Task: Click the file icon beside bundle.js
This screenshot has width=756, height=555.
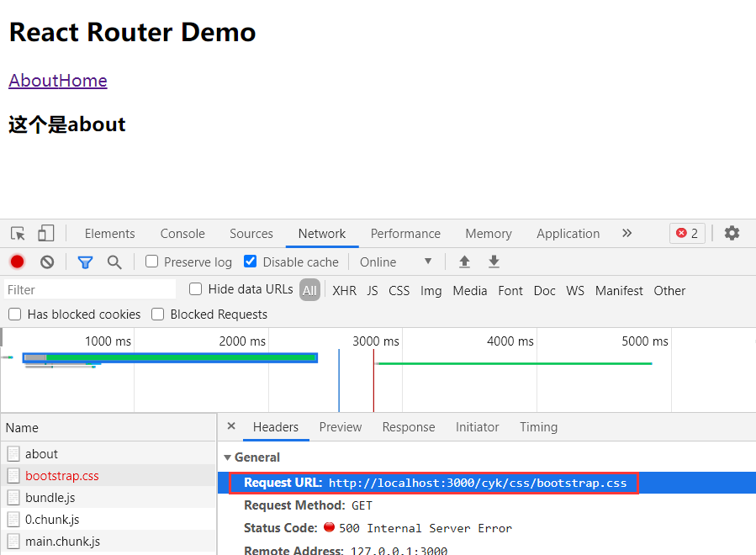Action: click(13, 498)
